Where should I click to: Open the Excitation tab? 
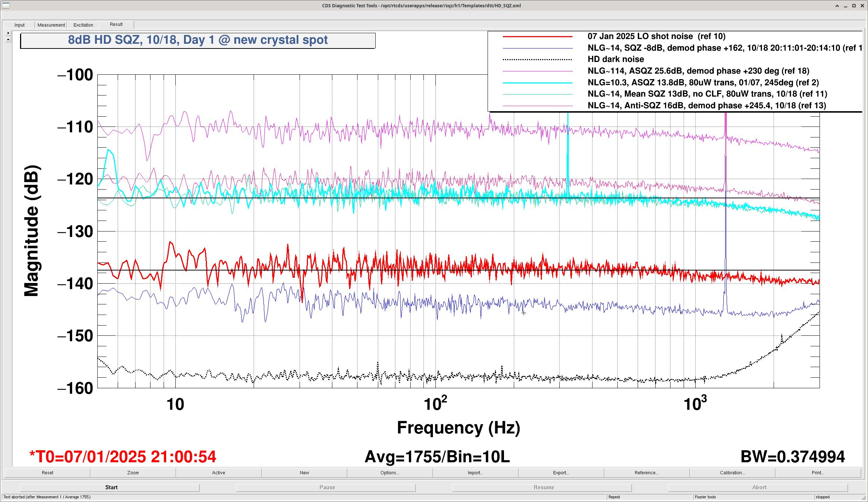pyautogui.click(x=83, y=25)
